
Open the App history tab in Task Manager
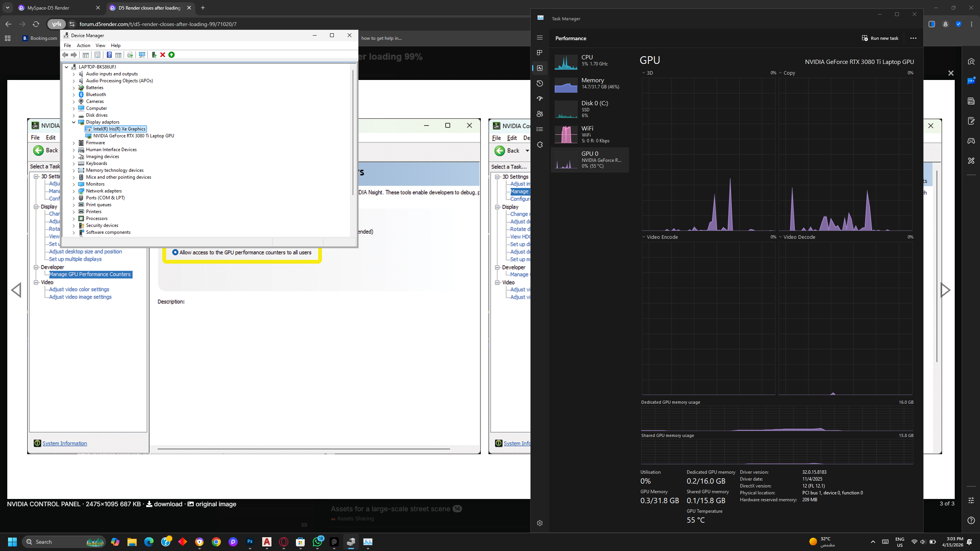point(540,83)
